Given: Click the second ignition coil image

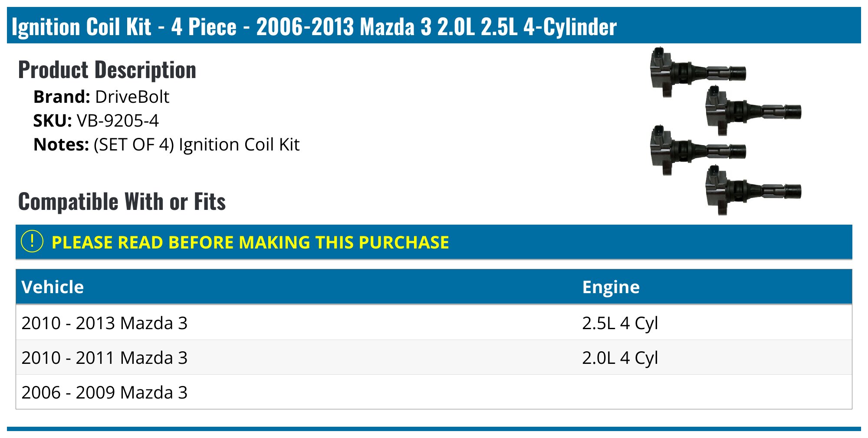Looking at the screenshot, I should point(753,111).
